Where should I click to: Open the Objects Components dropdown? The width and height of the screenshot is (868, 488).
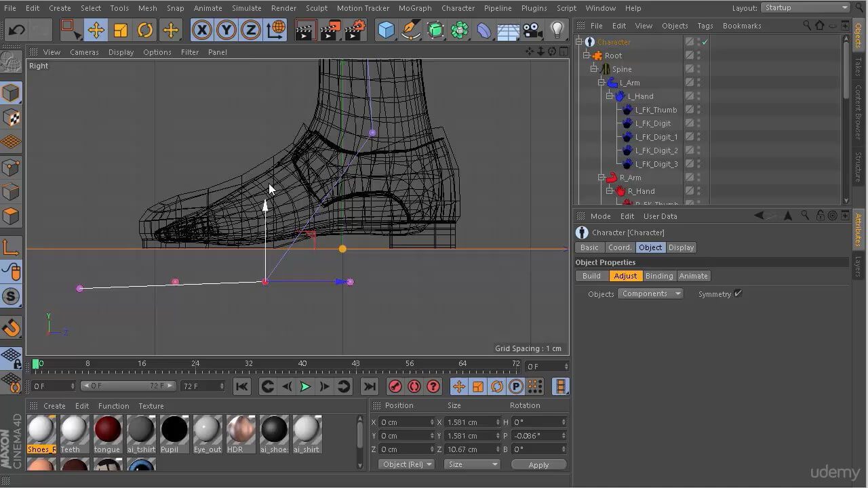click(650, 293)
